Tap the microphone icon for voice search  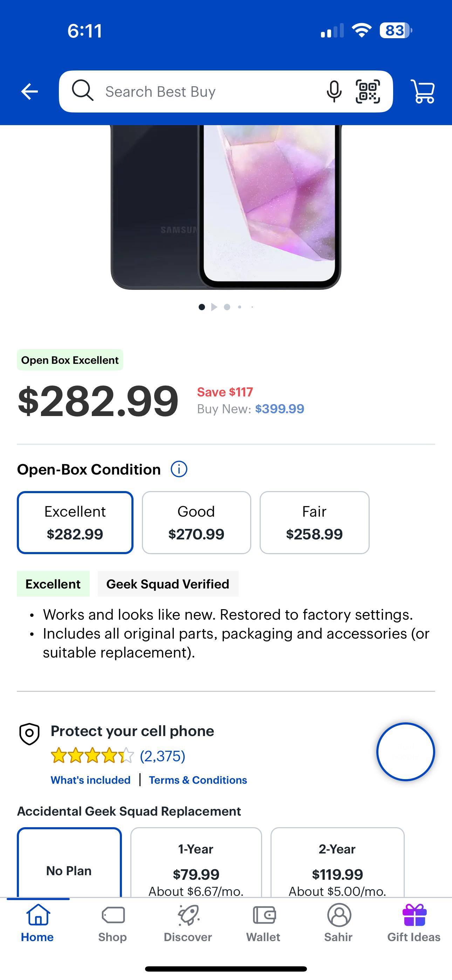334,90
